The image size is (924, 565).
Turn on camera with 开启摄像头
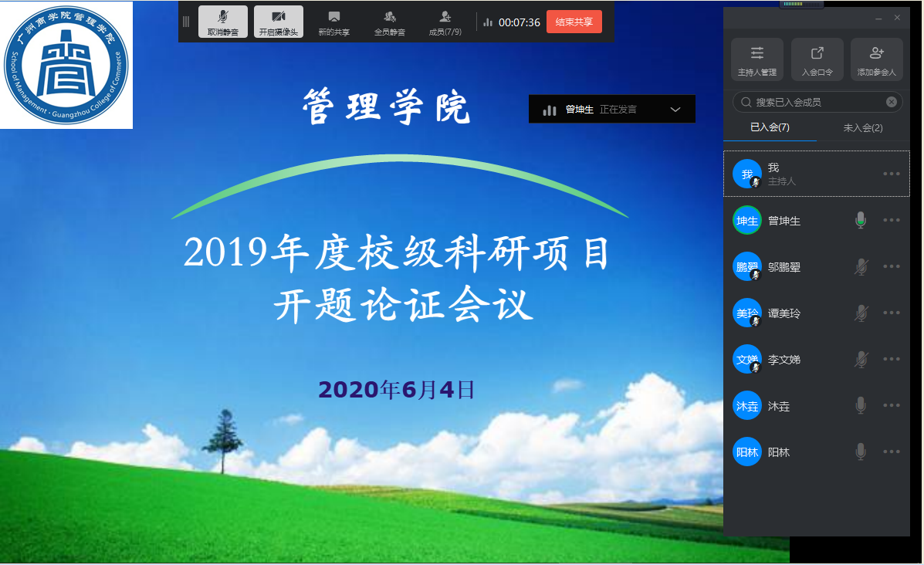click(x=278, y=22)
